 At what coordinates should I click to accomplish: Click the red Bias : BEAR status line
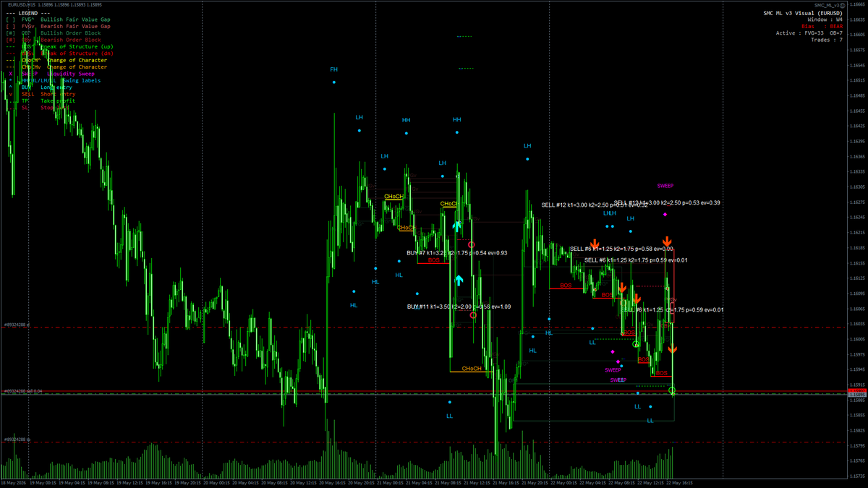822,26
